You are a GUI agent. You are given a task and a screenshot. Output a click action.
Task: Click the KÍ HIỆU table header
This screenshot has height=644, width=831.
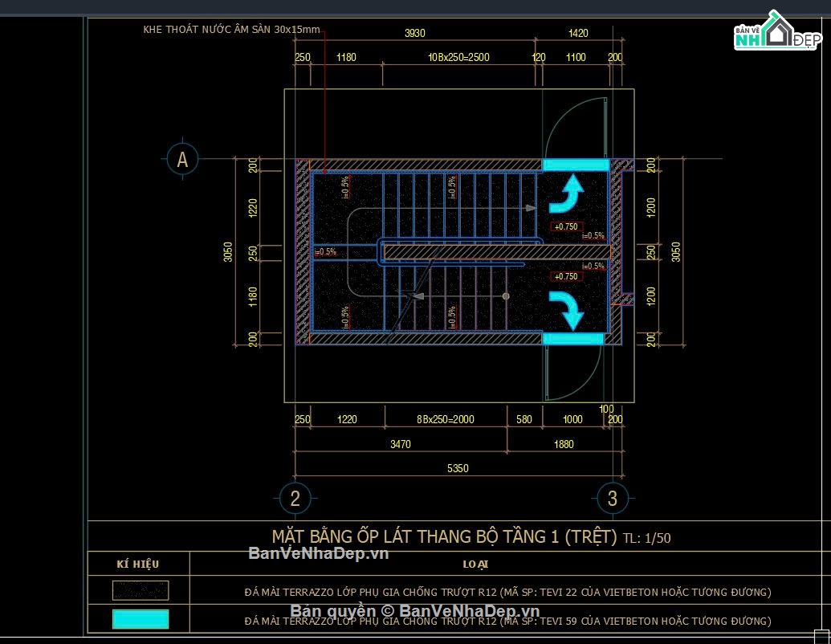pos(138,564)
